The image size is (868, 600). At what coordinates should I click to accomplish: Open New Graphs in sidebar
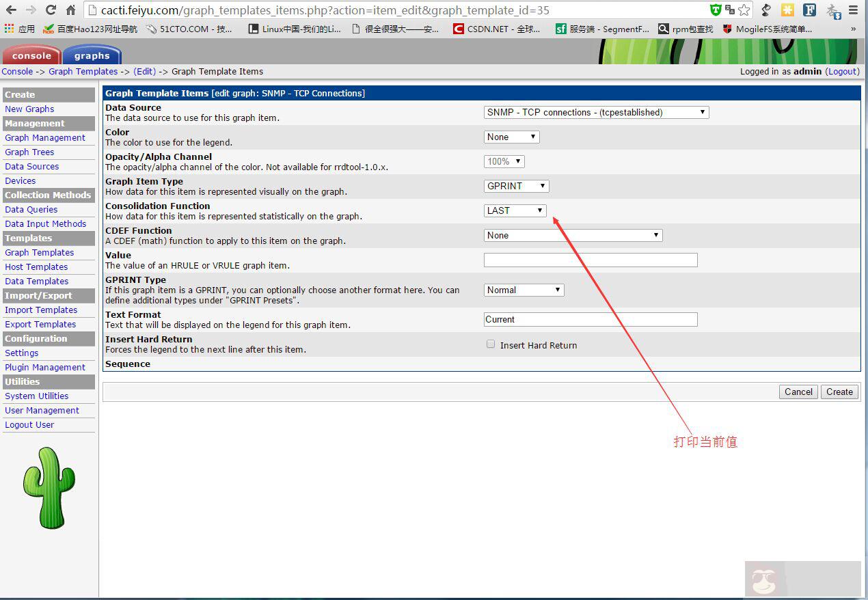(x=29, y=109)
